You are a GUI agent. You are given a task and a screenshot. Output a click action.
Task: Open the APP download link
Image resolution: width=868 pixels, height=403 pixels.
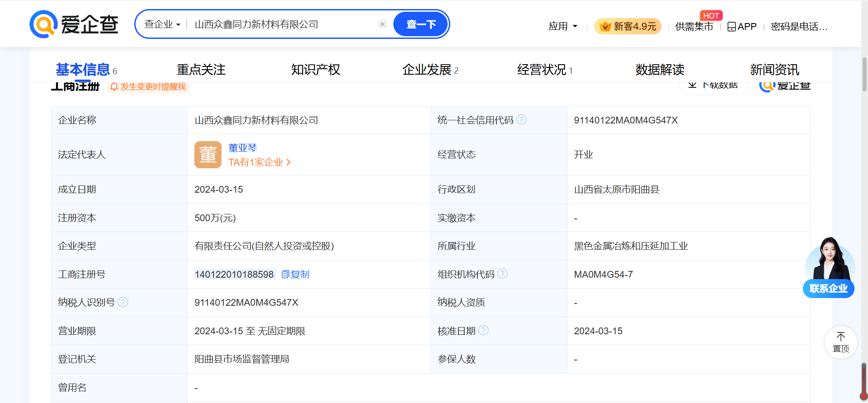[742, 26]
